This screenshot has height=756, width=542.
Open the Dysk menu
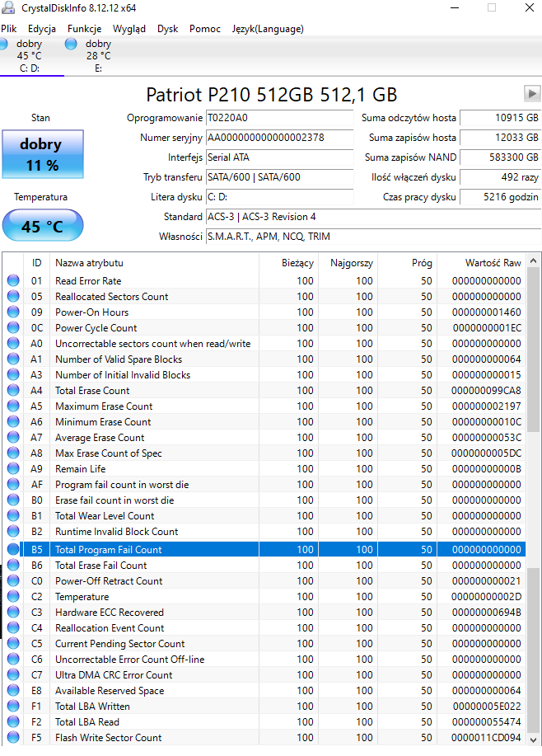coord(168,29)
